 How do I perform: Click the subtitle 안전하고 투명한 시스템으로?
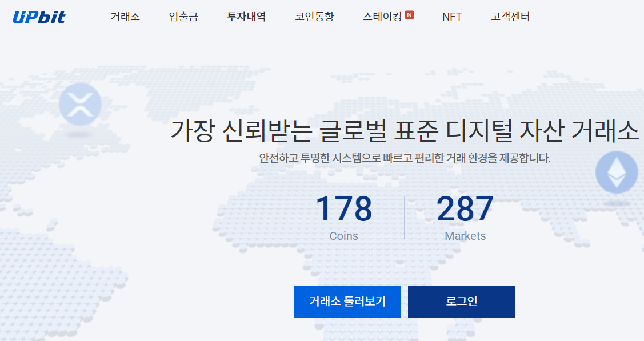coord(320,158)
